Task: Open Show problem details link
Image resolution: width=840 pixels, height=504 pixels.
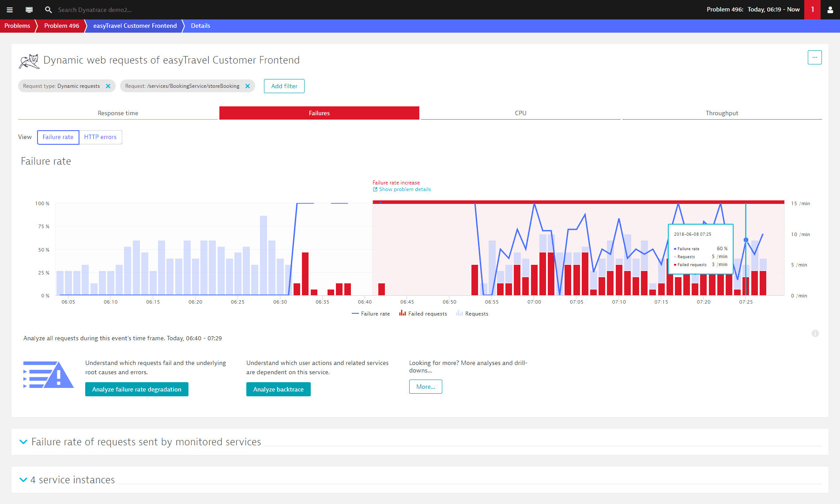Action: click(405, 189)
